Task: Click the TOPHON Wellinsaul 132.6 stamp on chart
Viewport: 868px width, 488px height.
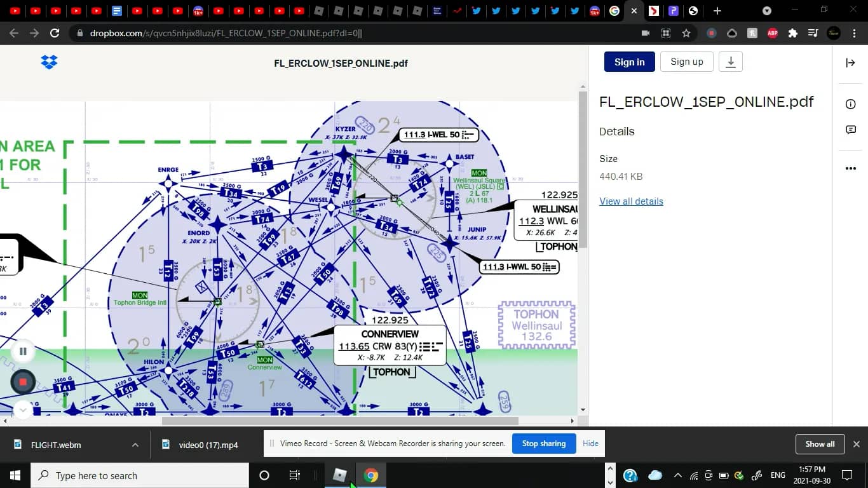Action: (536, 325)
